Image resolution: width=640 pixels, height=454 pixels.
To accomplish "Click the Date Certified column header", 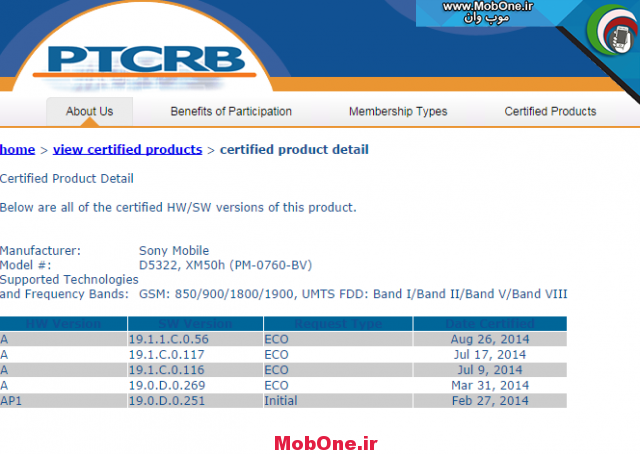I will point(489,324).
